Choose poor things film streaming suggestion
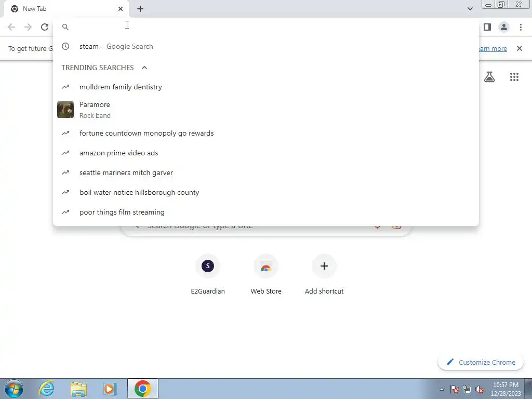 266,212
